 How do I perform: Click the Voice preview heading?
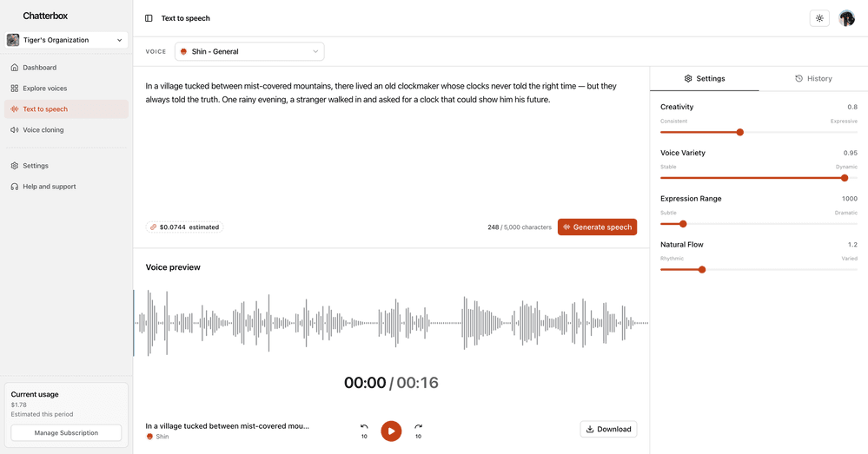[x=173, y=267]
